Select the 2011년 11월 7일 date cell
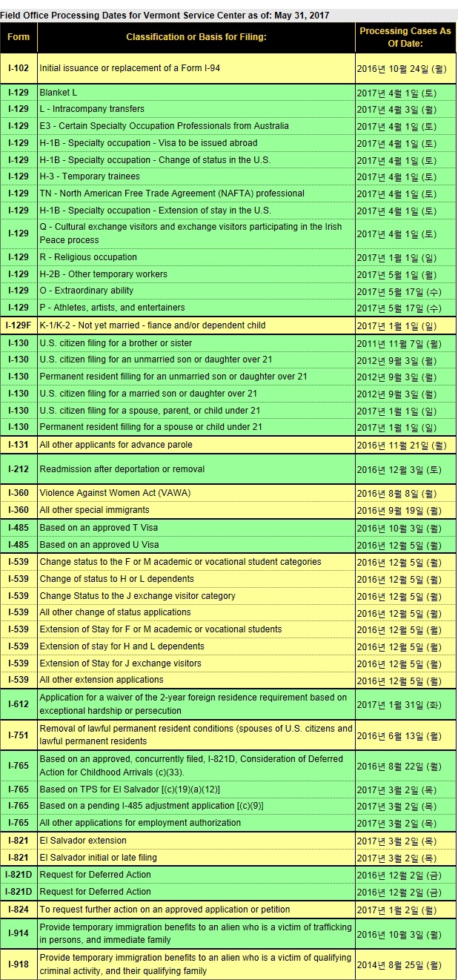This screenshot has width=458, height=980. click(x=405, y=343)
